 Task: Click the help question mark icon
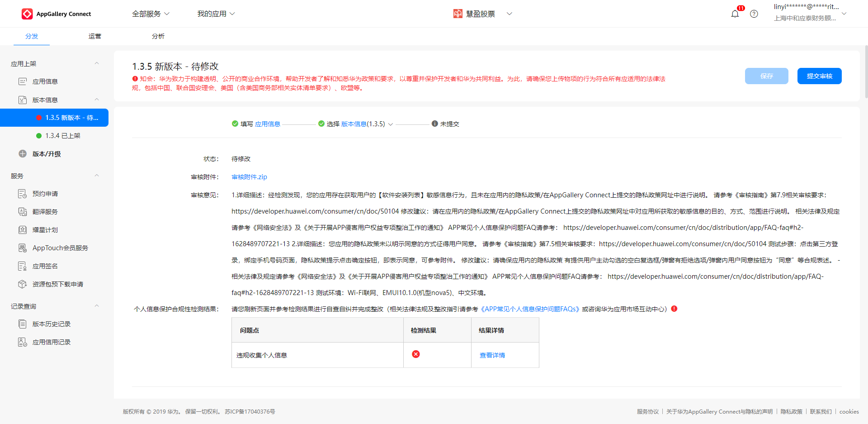pyautogui.click(x=754, y=14)
